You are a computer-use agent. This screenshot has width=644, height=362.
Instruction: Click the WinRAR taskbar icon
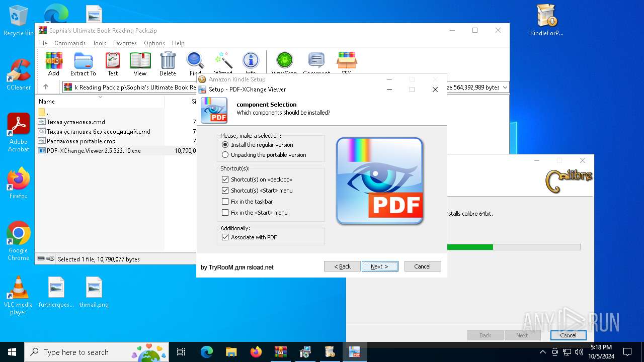click(280, 352)
